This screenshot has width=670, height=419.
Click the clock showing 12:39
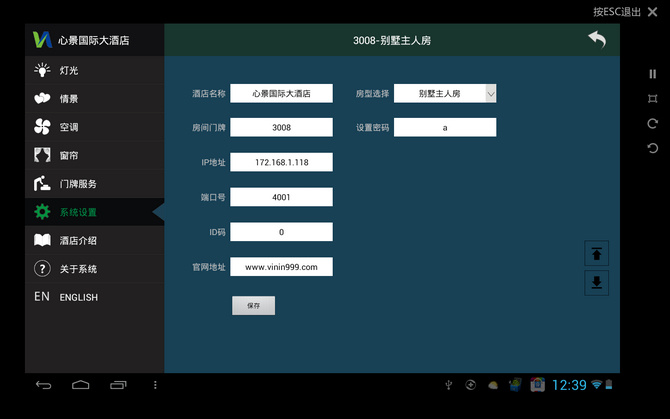(569, 385)
